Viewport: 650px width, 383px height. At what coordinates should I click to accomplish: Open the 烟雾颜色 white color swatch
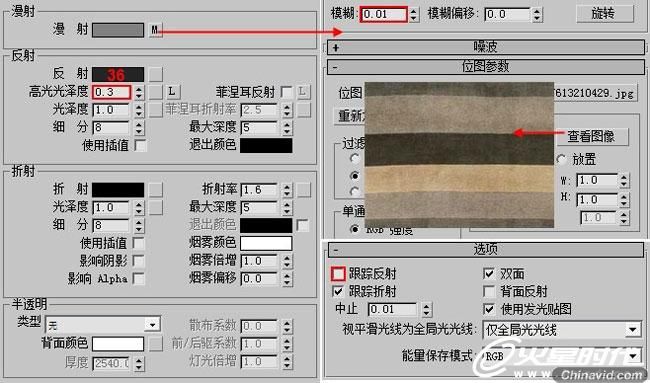point(266,243)
